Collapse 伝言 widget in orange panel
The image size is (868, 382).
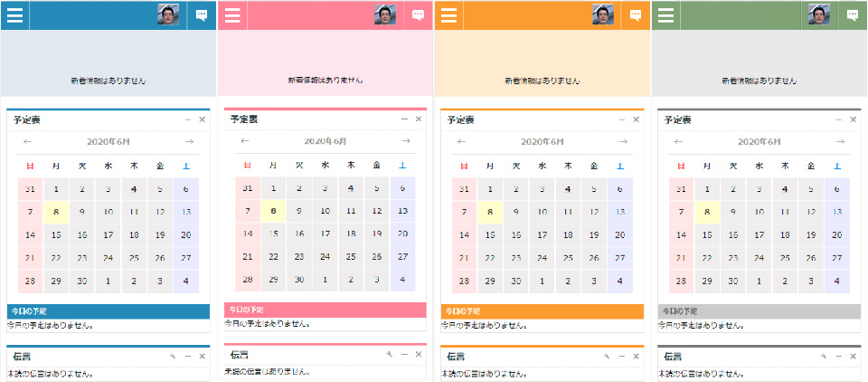pos(622,357)
